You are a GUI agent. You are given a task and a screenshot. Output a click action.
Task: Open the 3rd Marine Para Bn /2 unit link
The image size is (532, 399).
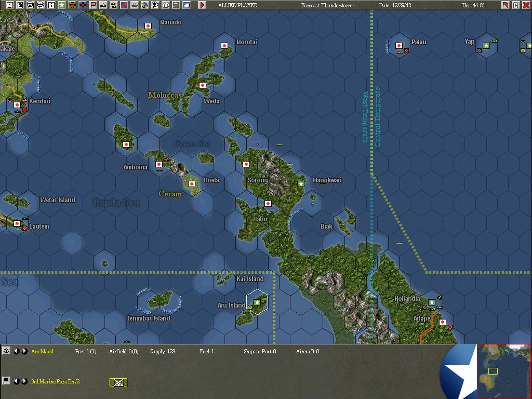(55, 381)
